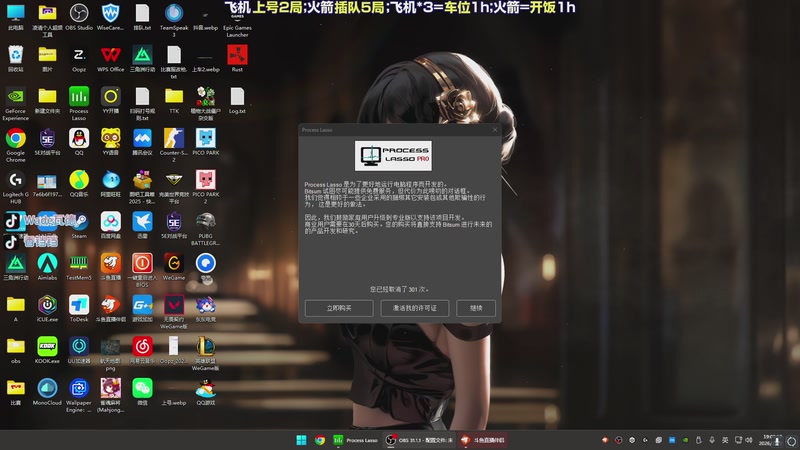This screenshot has width=800, height=450.
Task: Switch to 斗鱼直播伴侣 taskbar button
Action: (483, 440)
